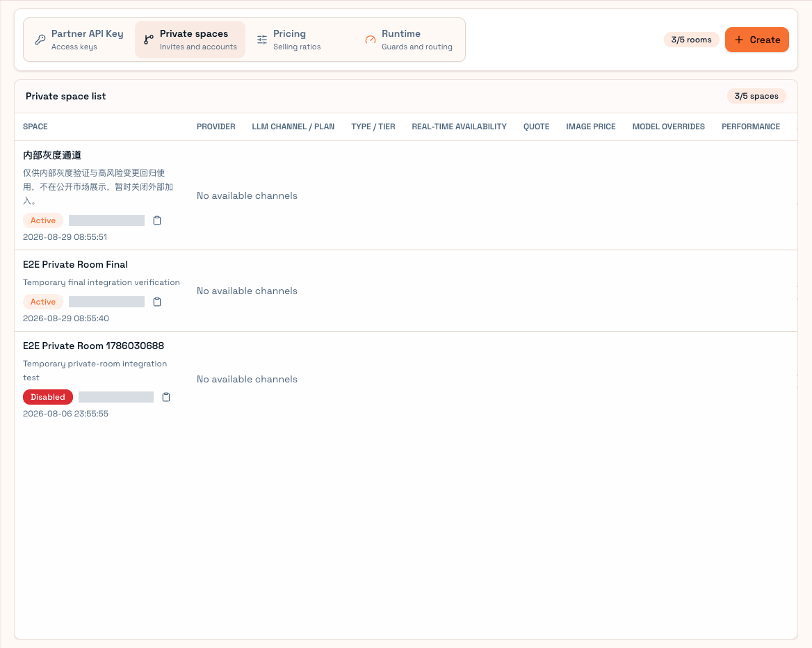The image size is (812, 648).
Task: Click masked invite code in E2E Private Room 1786030688 row
Action: (x=116, y=397)
